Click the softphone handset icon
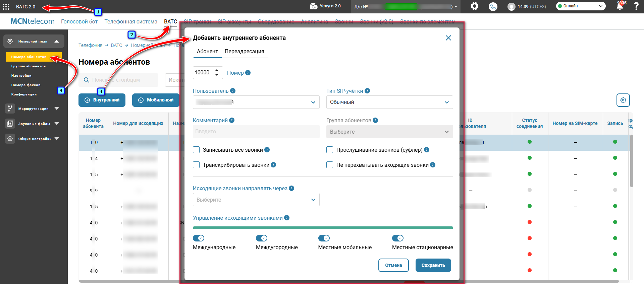644x284 pixels. pos(493,6)
